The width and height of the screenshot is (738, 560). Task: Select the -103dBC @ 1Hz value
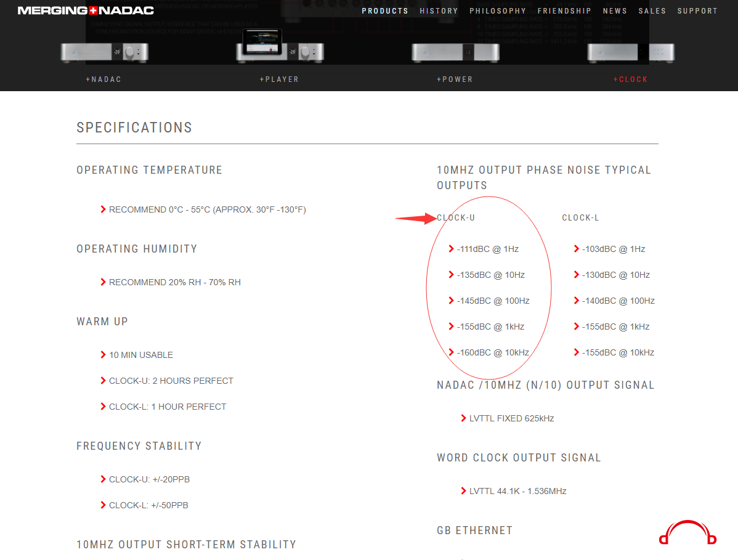(x=614, y=249)
